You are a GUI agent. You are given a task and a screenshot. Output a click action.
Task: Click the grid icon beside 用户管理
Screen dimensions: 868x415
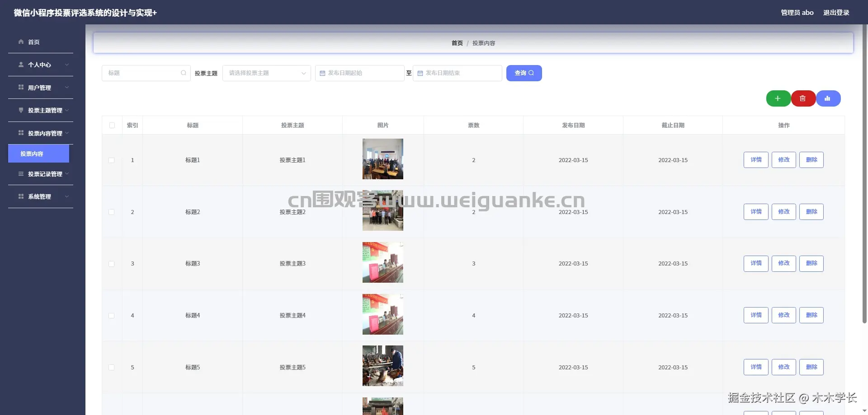coord(21,87)
